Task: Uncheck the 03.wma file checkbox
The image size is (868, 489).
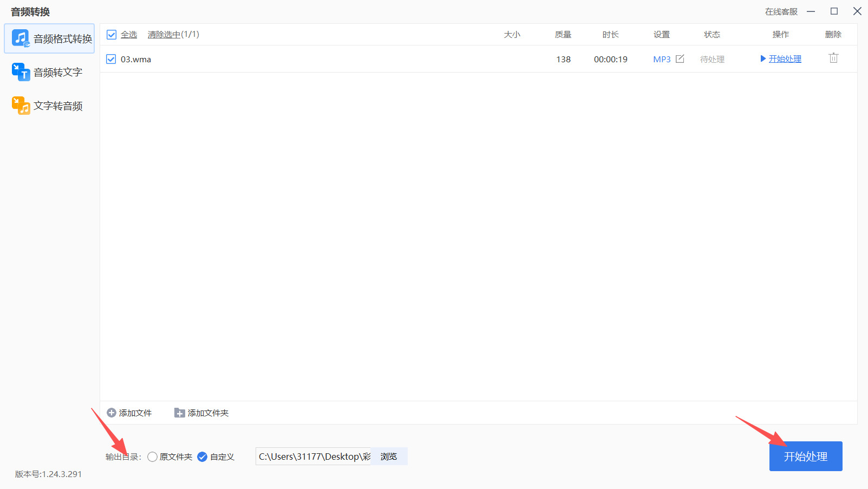Action: (111, 59)
